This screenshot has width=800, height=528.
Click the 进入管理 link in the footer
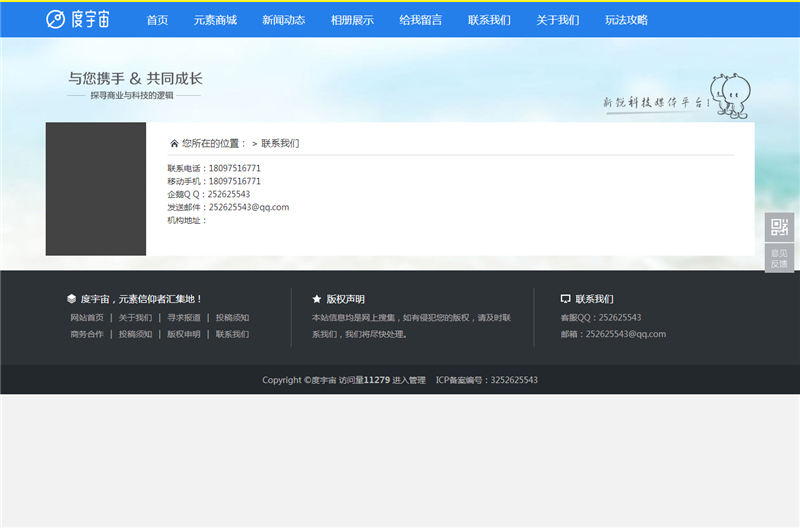point(409,380)
